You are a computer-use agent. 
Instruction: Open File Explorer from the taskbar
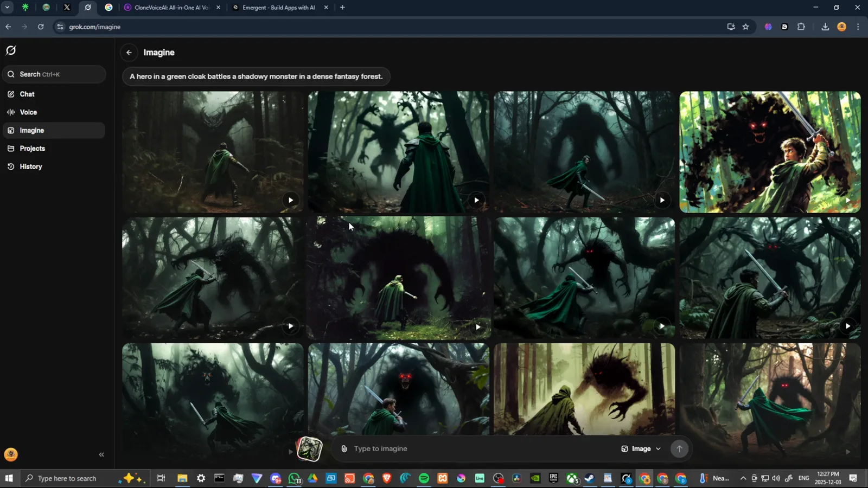(x=182, y=478)
